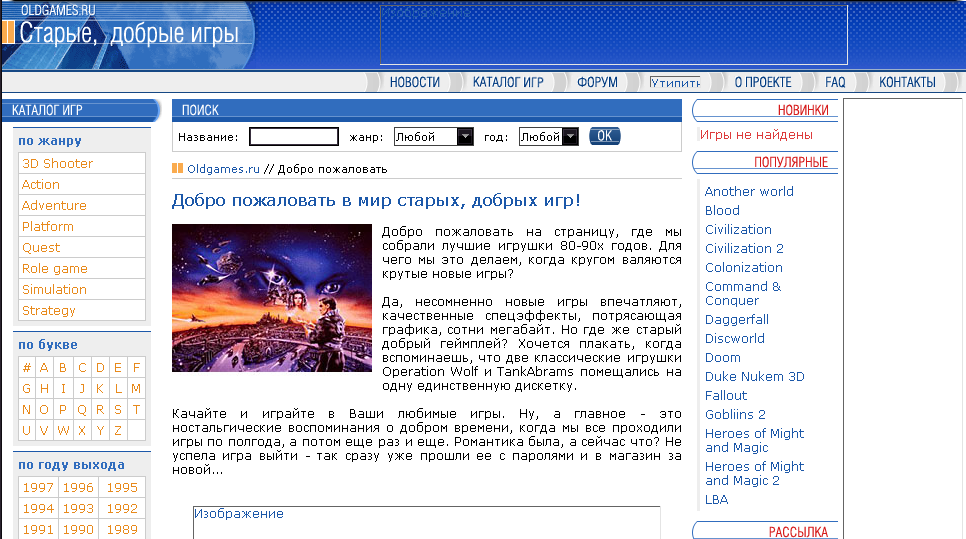Viewport: 966px width, 539px height.
Task: Click the по жанру sidebar heading
Action: [50, 140]
